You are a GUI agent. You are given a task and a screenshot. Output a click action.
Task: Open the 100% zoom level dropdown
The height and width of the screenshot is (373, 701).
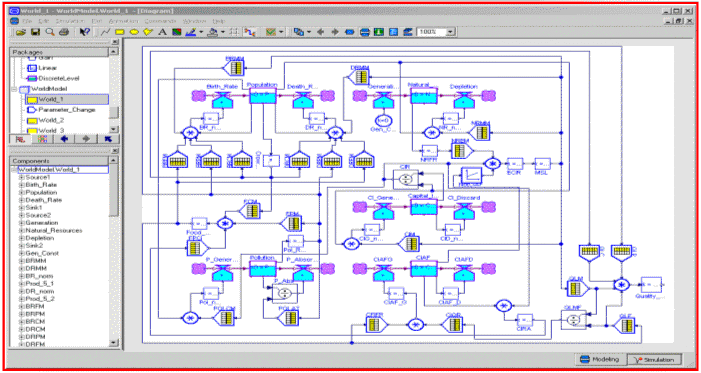click(450, 32)
